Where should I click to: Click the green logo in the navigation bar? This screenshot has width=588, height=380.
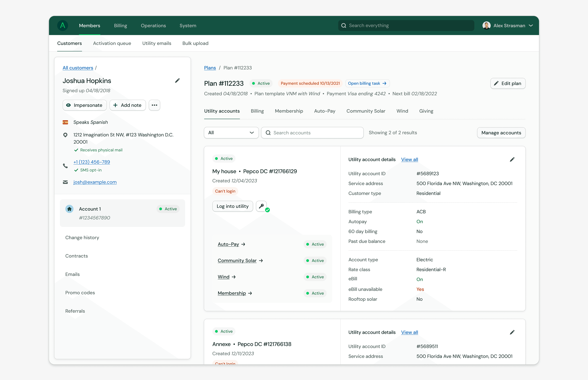63,25
